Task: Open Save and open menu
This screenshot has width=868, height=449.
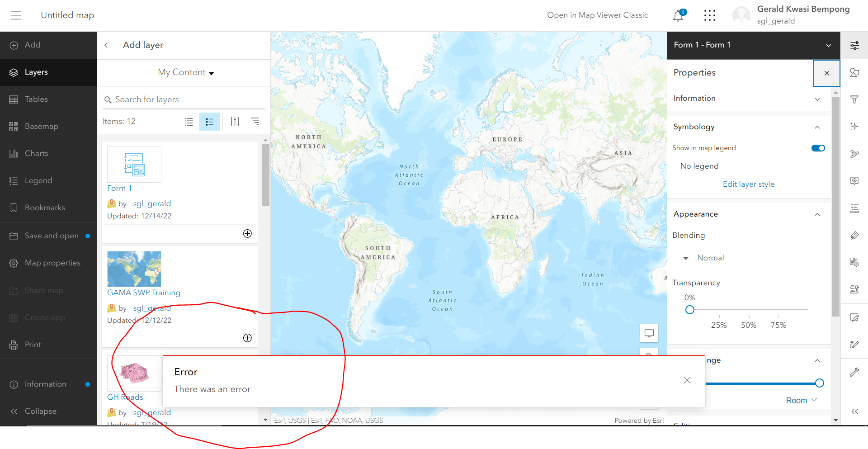Action: (x=48, y=236)
